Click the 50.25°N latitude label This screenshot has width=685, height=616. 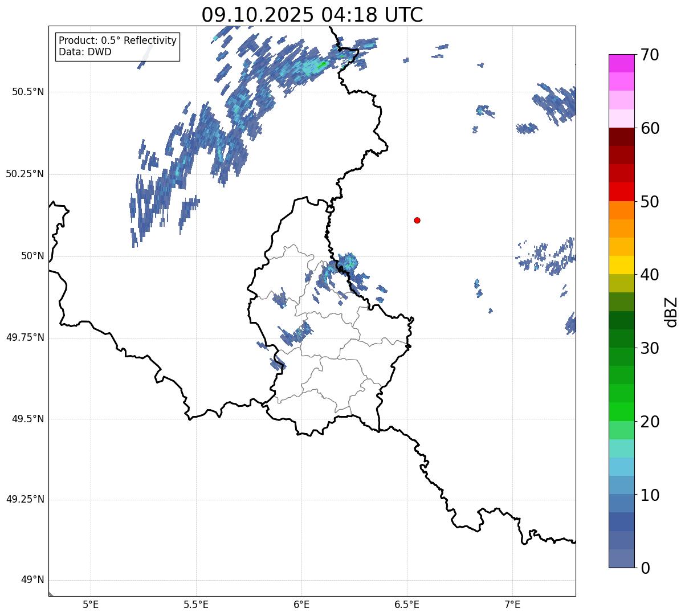click(25, 174)
